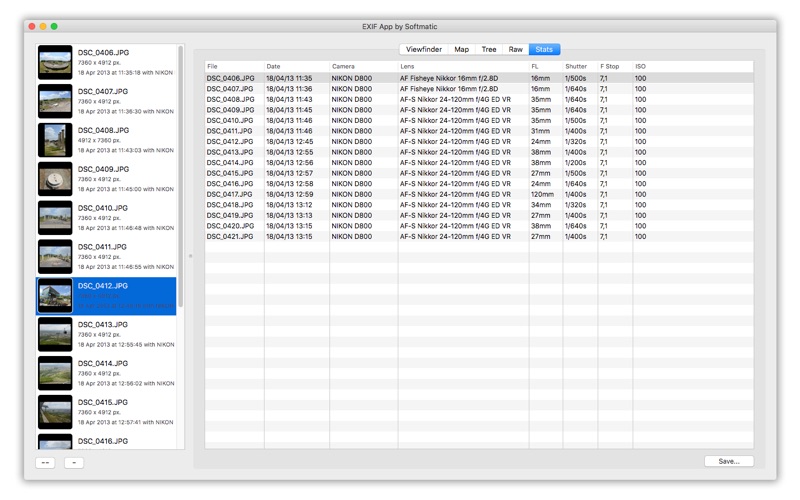Click the date cell 18/04/13 12:59
The image size is (800, 500).
(289, 194)
